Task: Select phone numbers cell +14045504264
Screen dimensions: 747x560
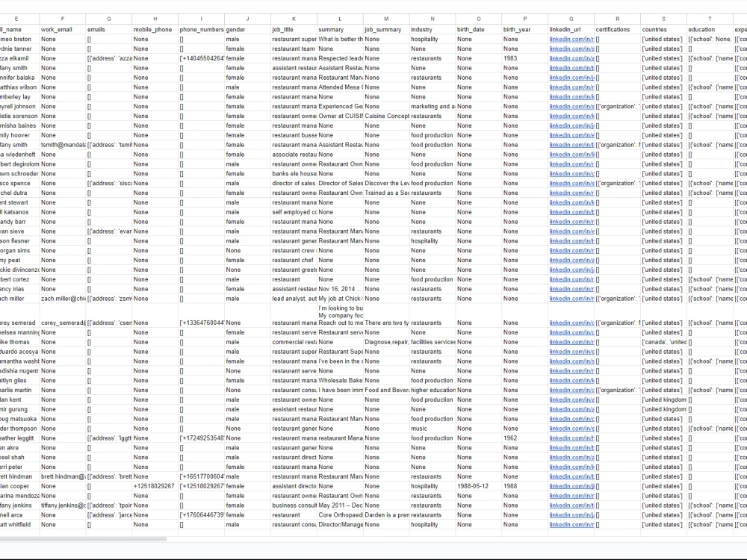Action: tap(201, 58)
